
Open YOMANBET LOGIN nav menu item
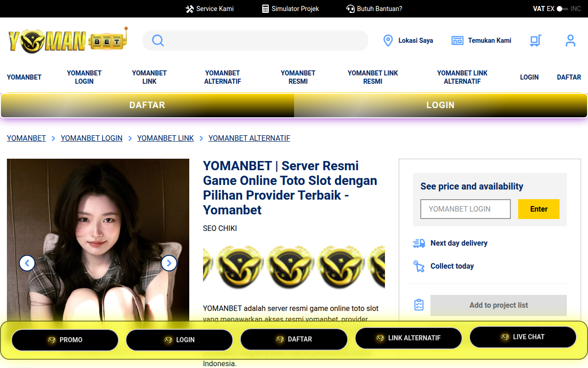(x=84, y=77)
